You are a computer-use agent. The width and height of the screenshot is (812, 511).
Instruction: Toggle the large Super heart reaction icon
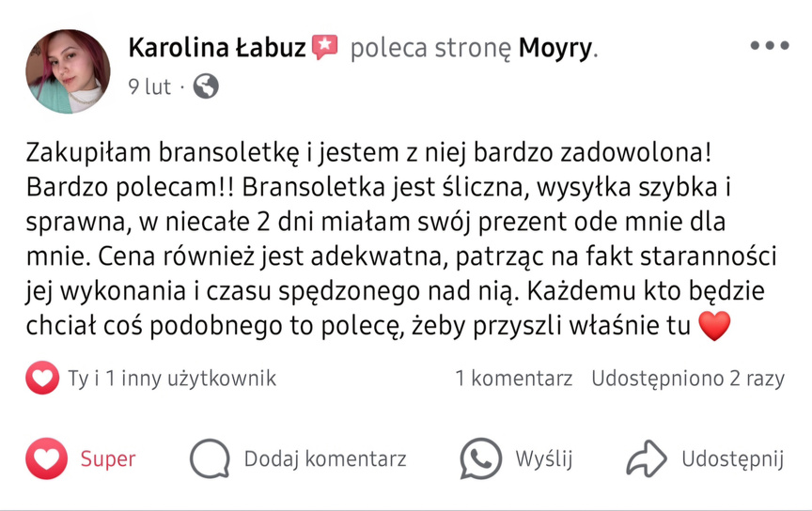pos(47,458)
